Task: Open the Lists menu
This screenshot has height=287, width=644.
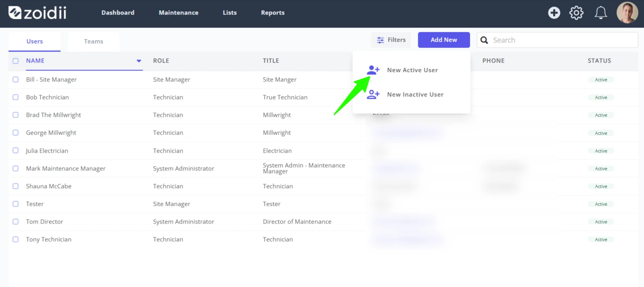Action: tap(230, 13)
